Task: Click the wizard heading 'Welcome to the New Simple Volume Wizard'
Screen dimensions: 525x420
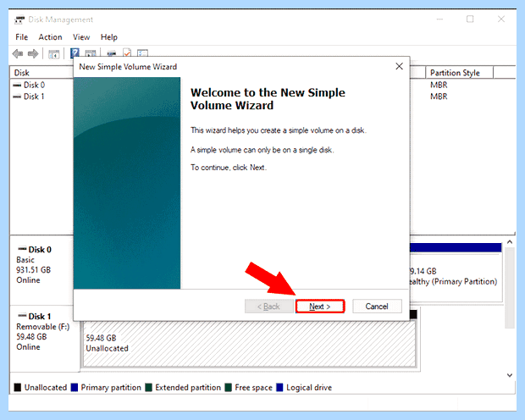Action: coord(268,99)
